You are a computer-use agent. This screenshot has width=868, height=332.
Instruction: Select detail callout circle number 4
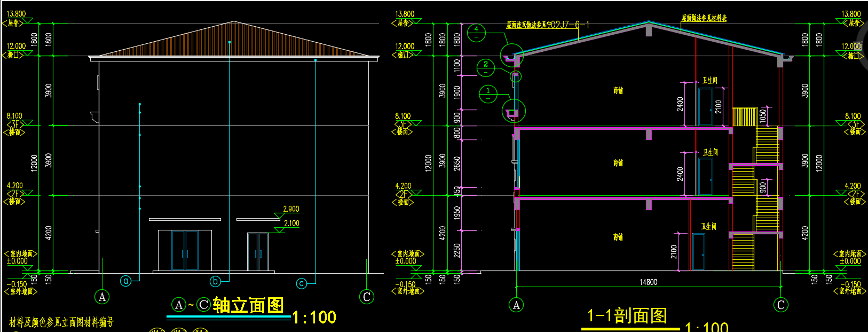pos(476,33)
